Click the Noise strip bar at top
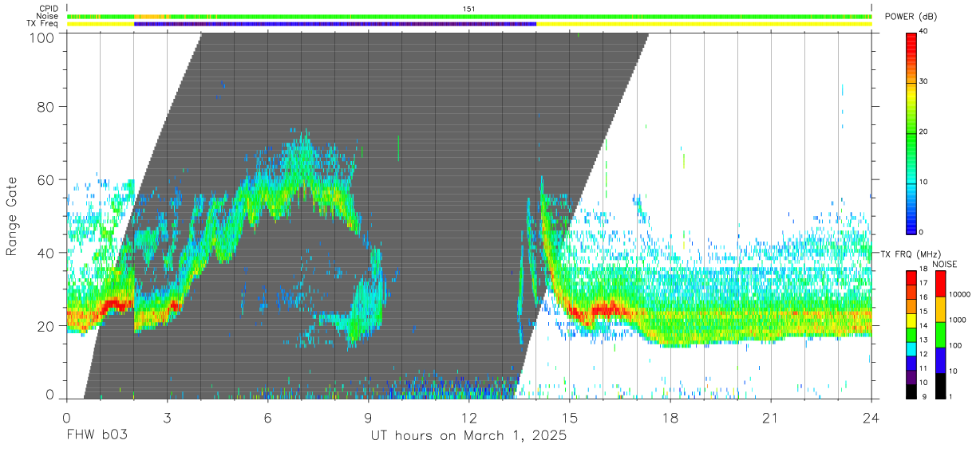 coord(469,16)
